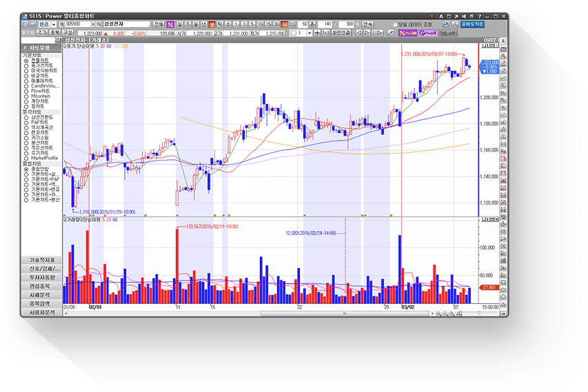
Task: Click the gray fraction off toggle
Action: (x=448, y=33)
